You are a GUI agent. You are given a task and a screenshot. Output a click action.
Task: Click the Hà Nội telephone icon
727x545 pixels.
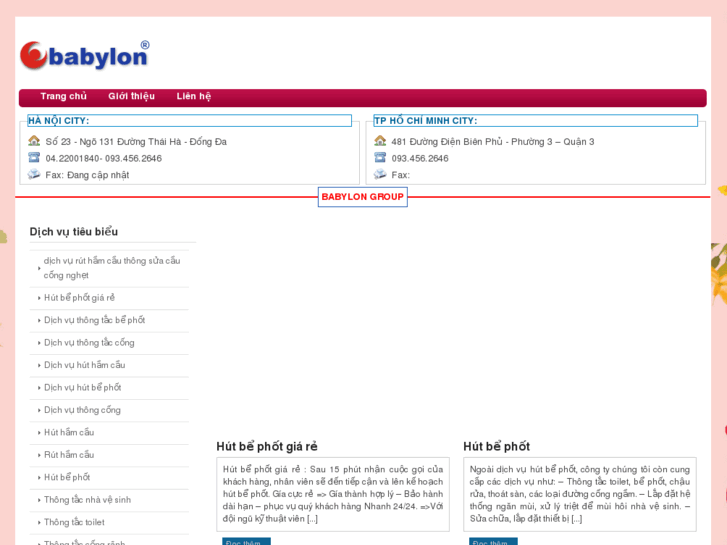point(34,157)
